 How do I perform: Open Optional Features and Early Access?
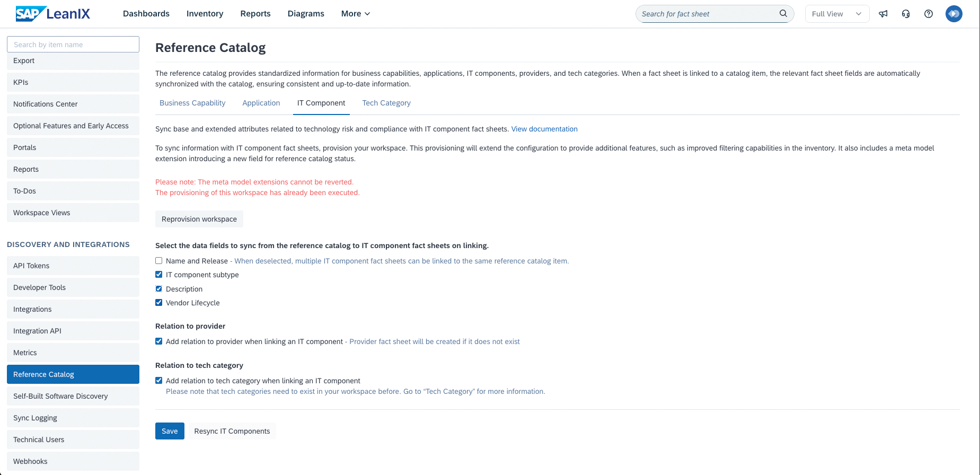(73, 126)
